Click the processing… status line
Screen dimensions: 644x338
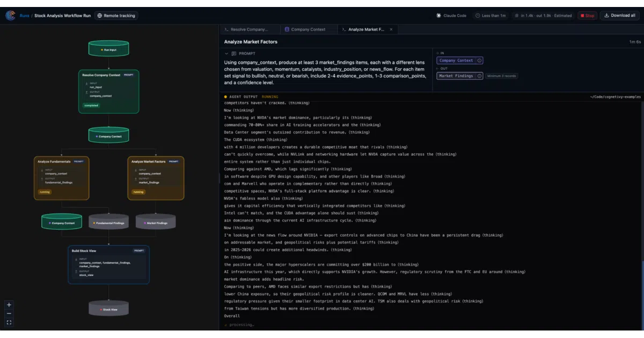pyautogui.click(x=239, y=325)
